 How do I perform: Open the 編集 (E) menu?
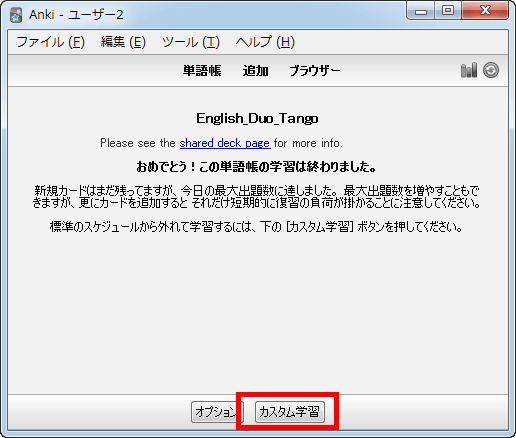click(123, 42)
